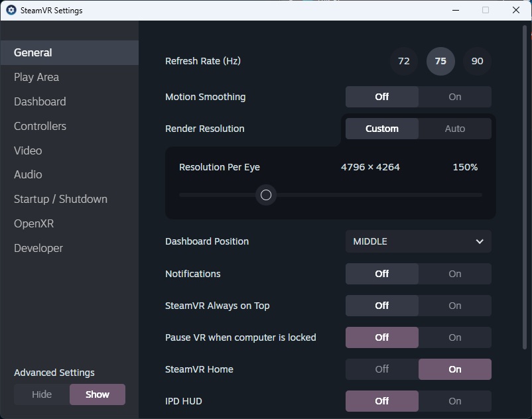Set SteamVR Always on Top to Off
The height and width of the screenshot is (419, 532).
382,306
